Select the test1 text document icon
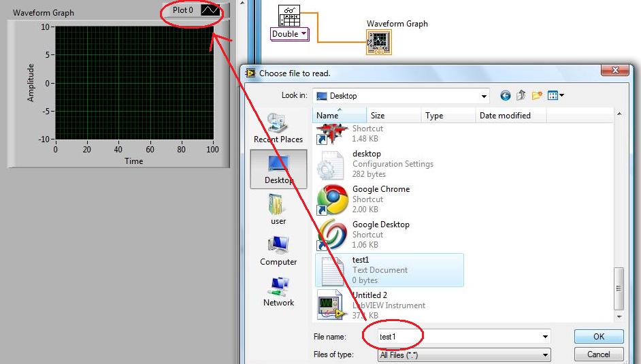The height and width of the screenshot is (364, 641). click(332, 270)
